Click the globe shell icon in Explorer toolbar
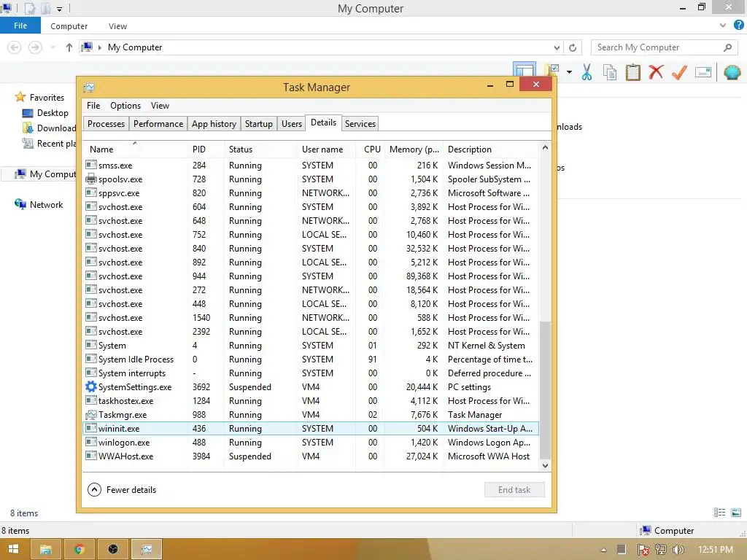Image resolution: width=747 pixels, height=560 pixels. [732, 72]
